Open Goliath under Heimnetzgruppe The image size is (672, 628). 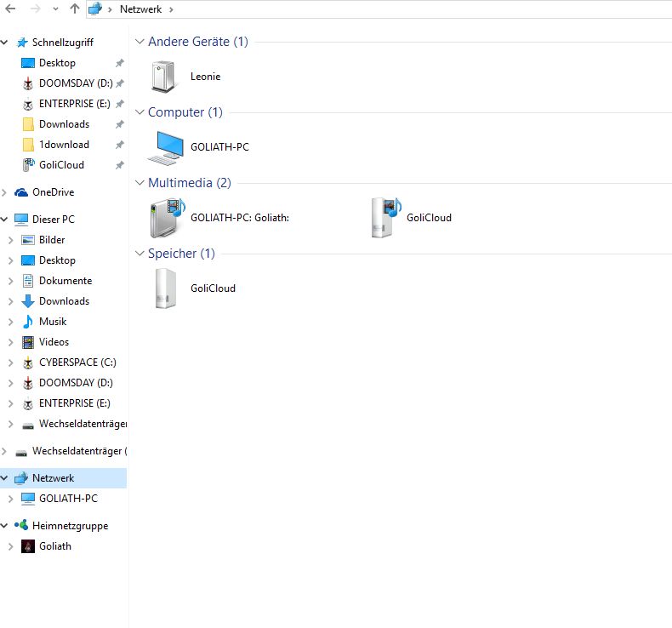pyautogui.click(x=54, y=546)
